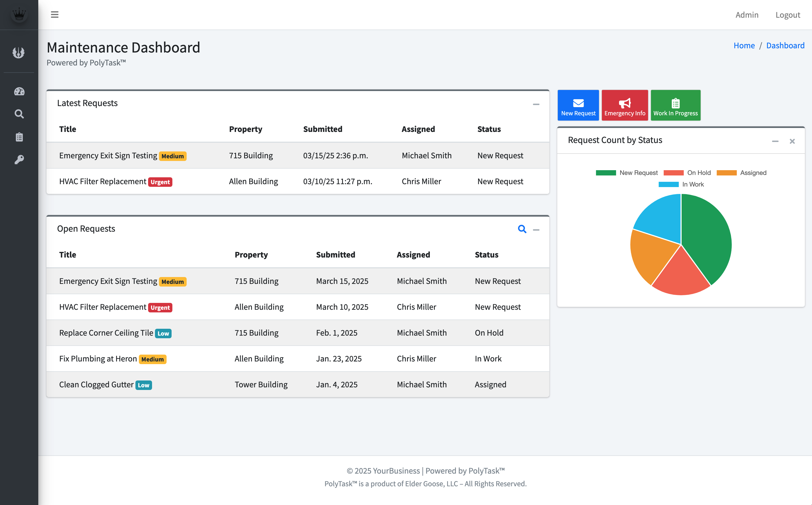Click the crown logo at top of sidebar
812x505 pixels.
19,14
